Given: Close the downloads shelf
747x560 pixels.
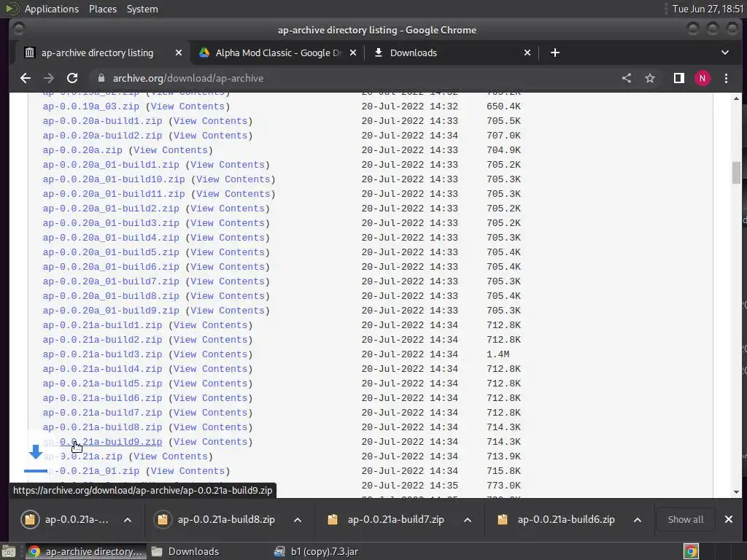Looking at the screenshot, I should pos(729,519).
